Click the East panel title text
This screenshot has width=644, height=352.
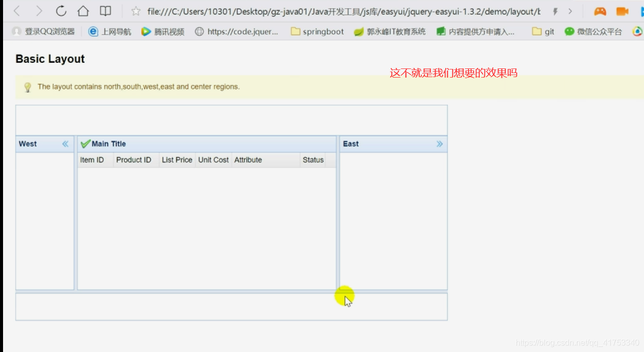350,144
